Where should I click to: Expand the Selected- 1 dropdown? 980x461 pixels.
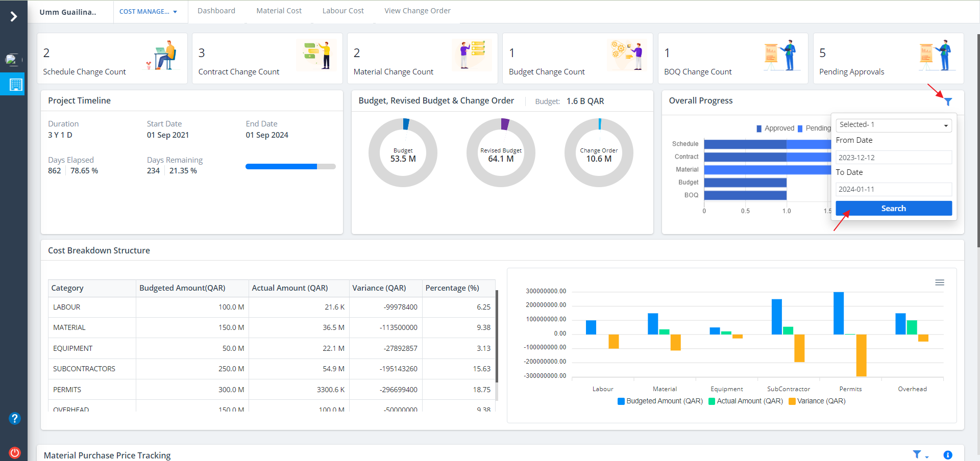click(x=893, y=125)
